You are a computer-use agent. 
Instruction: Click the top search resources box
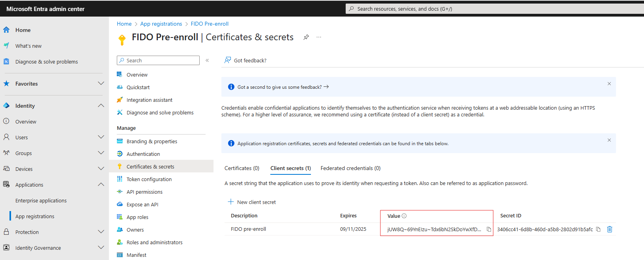(x=495, y=9)
